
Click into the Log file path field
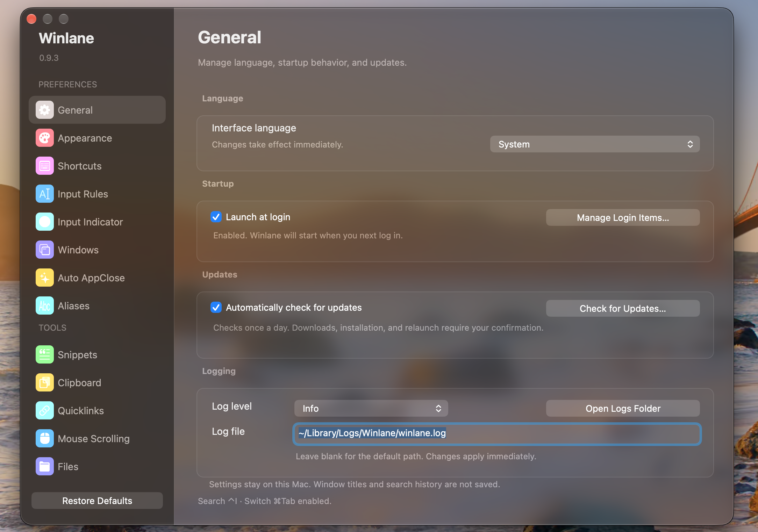click(x=497, y=434)
